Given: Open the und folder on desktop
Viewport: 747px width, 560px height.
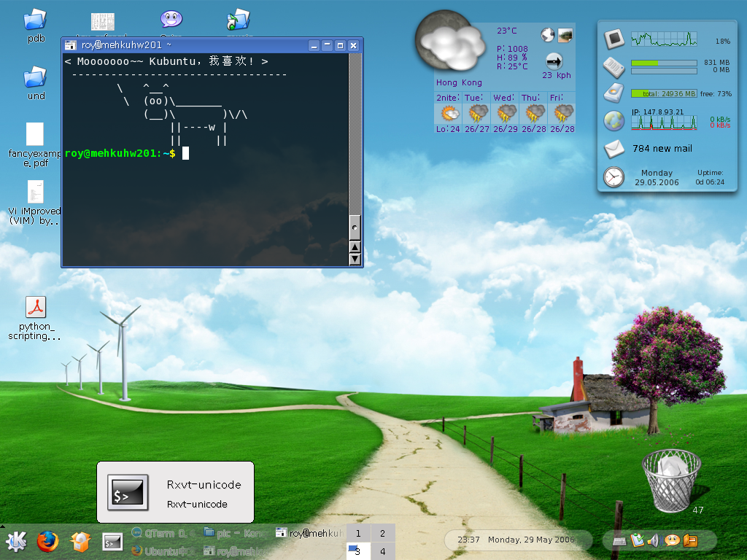Looking at the screenshot, I should [x=35, y=83].
